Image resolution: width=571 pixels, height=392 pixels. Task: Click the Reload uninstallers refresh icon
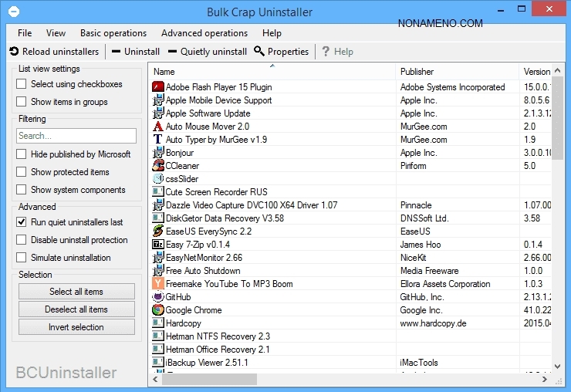(14, 52)
